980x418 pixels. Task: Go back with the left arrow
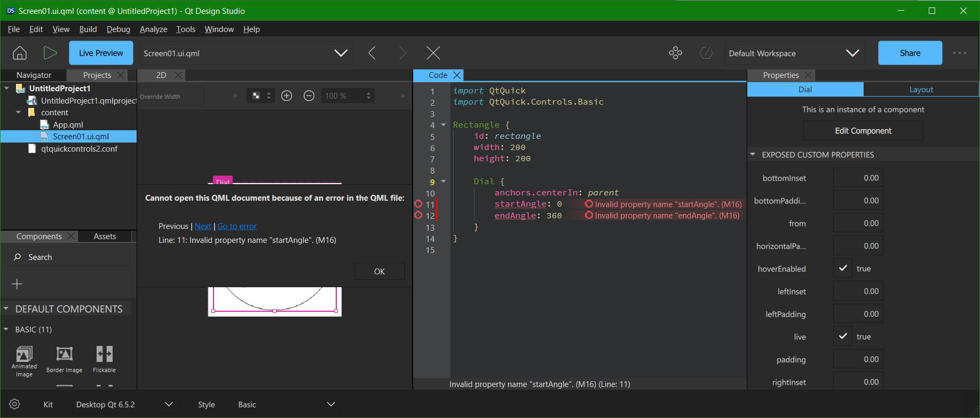pyautogui.click(x=372, y=53)
